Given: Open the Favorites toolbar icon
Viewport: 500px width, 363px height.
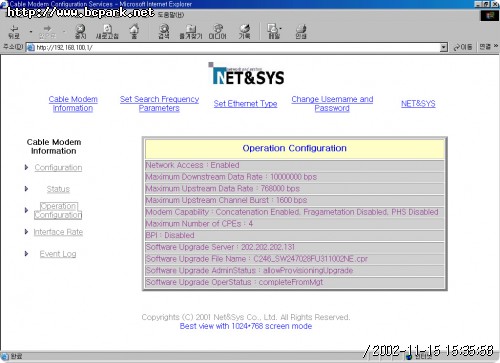Looking at the screenshot, I should click(191, 32).
